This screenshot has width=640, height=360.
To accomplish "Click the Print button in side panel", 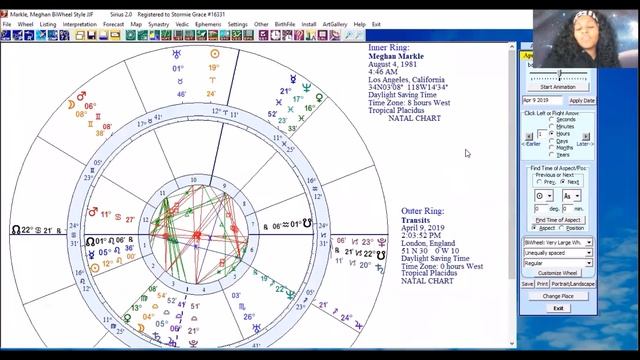I will 542,284.
